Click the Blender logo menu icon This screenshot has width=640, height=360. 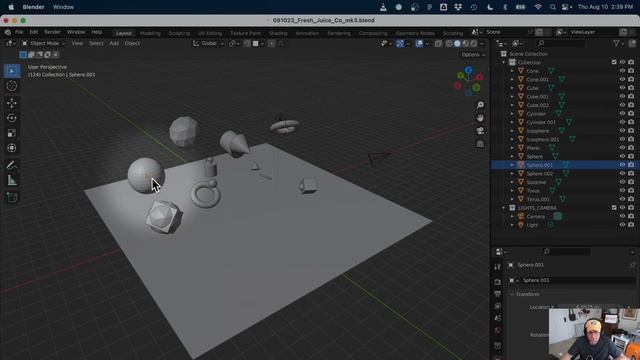(x=7, y=32)
